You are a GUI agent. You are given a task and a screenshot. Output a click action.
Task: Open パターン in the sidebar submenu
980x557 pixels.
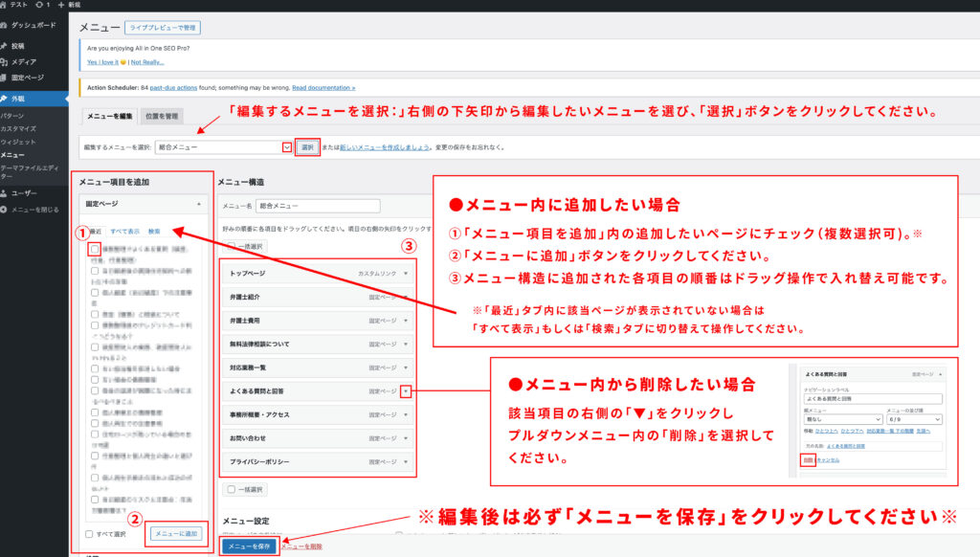click(x=12, y=116)
